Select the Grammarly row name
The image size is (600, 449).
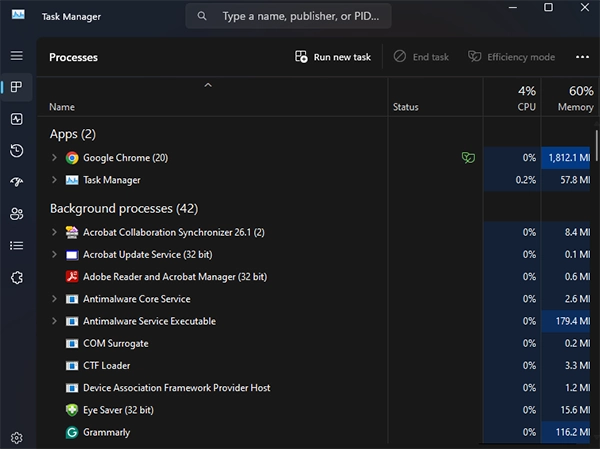[x=106, y=432]
